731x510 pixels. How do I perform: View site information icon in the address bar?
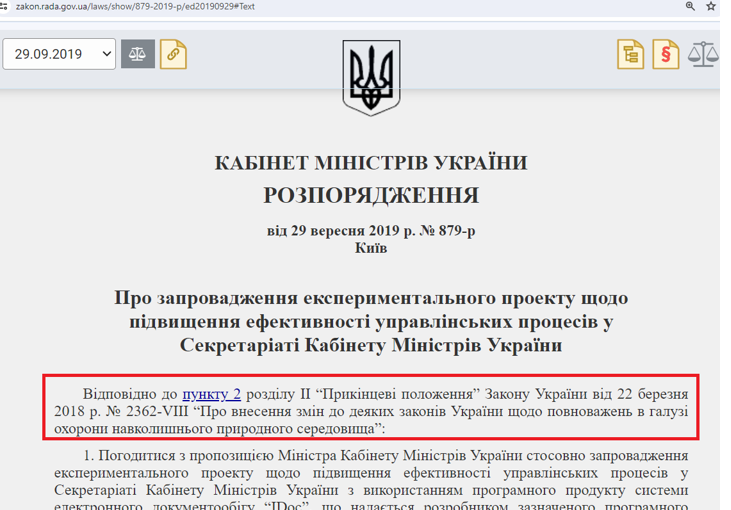click(6, 6)
